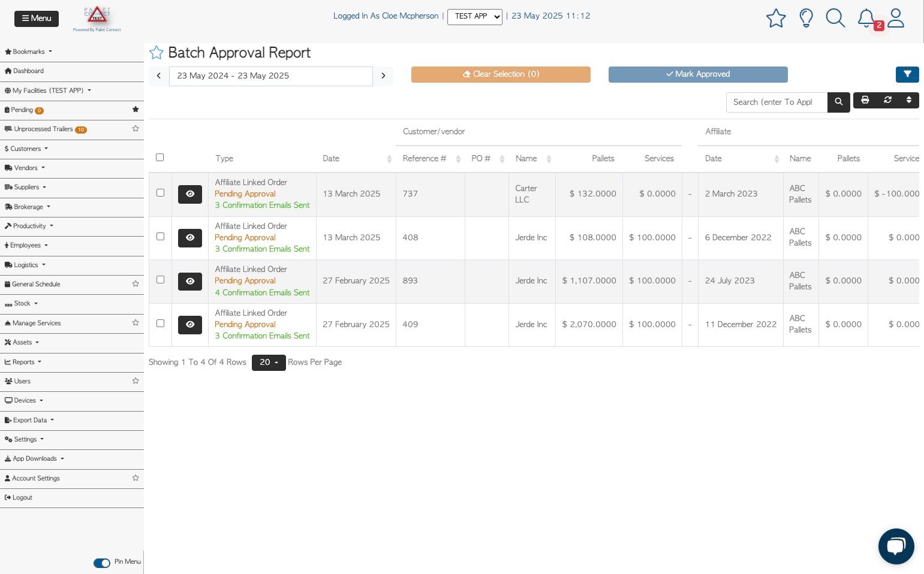
Task: View order with reference 737
Action: tap(190, 194)
